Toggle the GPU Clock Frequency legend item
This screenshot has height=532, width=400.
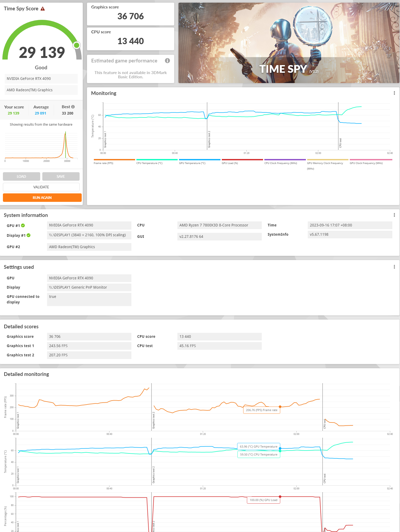[x=371, y=161]
